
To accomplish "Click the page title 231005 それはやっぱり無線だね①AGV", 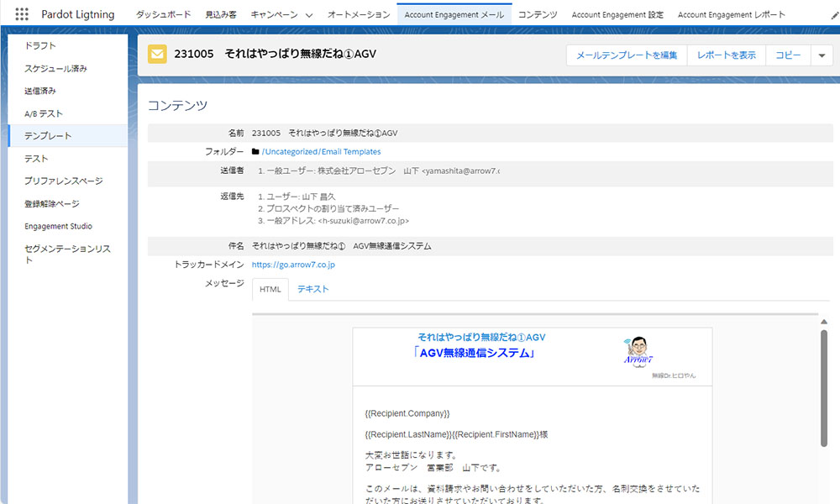I will tap(275, 54).
